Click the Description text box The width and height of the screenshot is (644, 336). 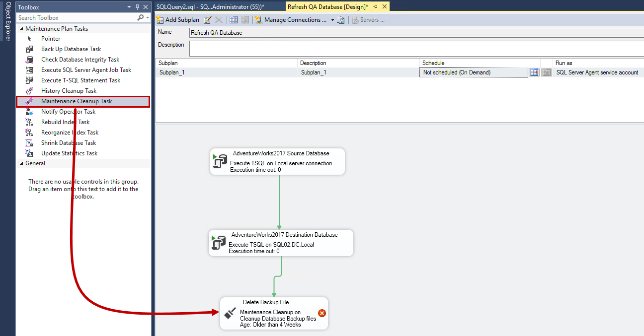416,49
